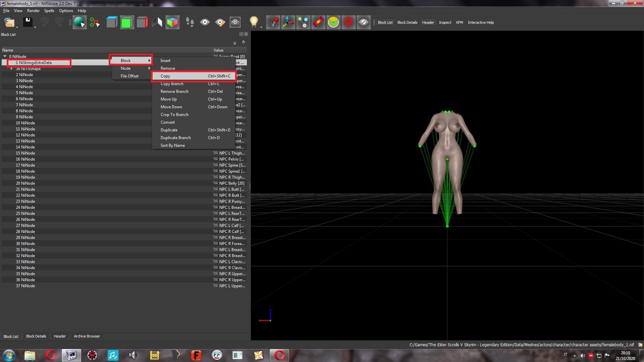The height and width of the screenshot is (362, 644).
Task: Click the Value column header
Action: tap(230, 50)
